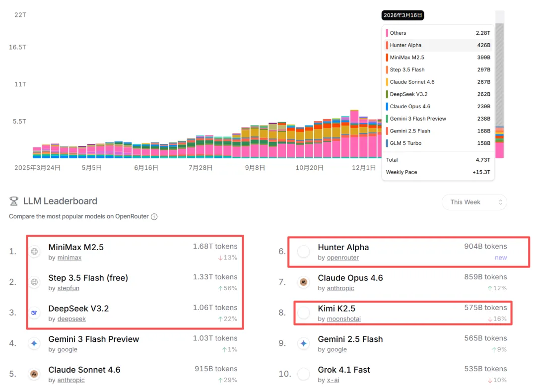Click the 16.5T y-axis label
536x392 pixels.
[17, 47]
